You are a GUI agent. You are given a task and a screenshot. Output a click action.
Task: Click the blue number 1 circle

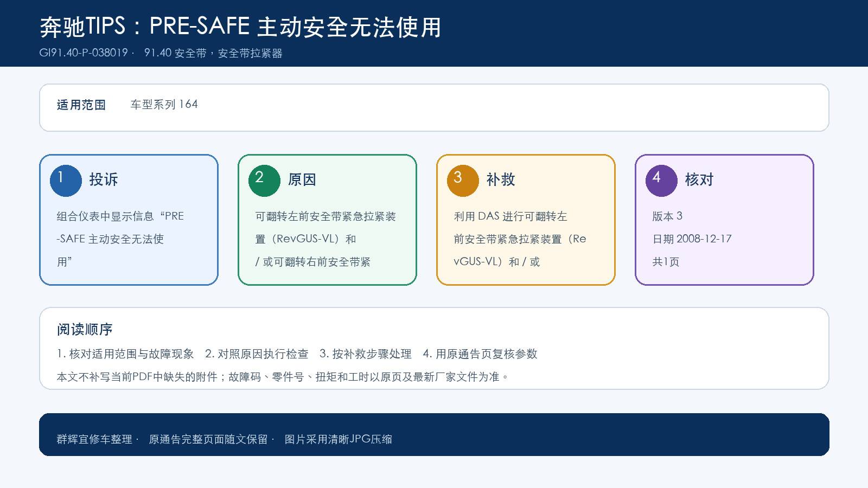tap(66, 181)
